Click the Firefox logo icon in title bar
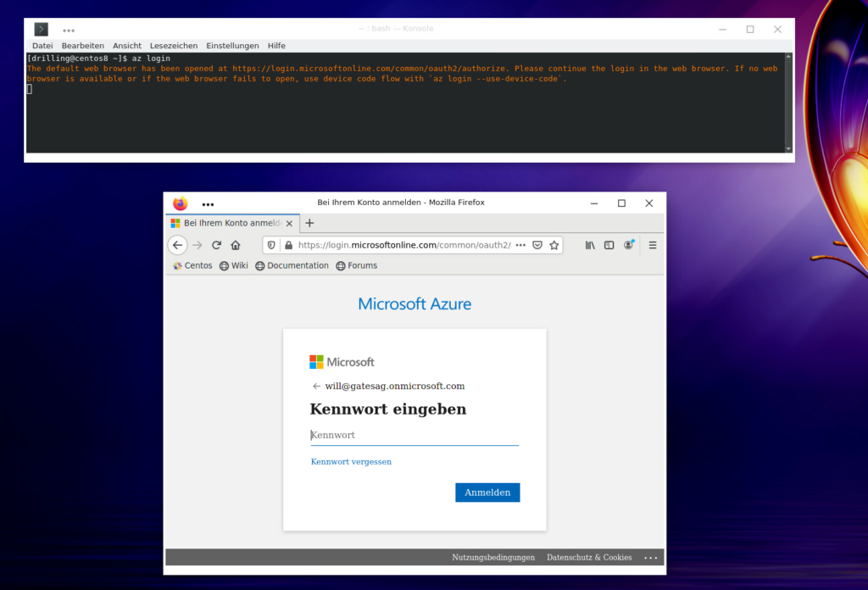The height and width of the screenshot is (590, 868). 180,203
